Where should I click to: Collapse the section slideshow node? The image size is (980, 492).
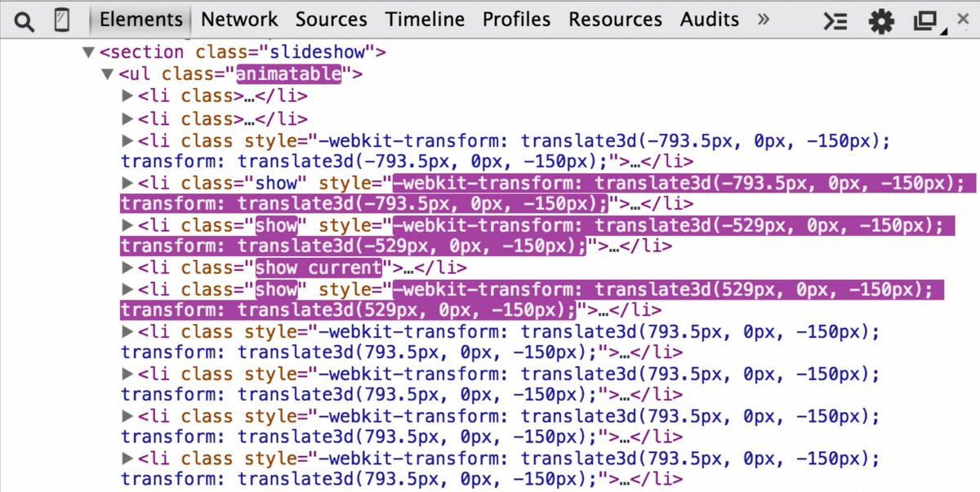click(88, 52)
